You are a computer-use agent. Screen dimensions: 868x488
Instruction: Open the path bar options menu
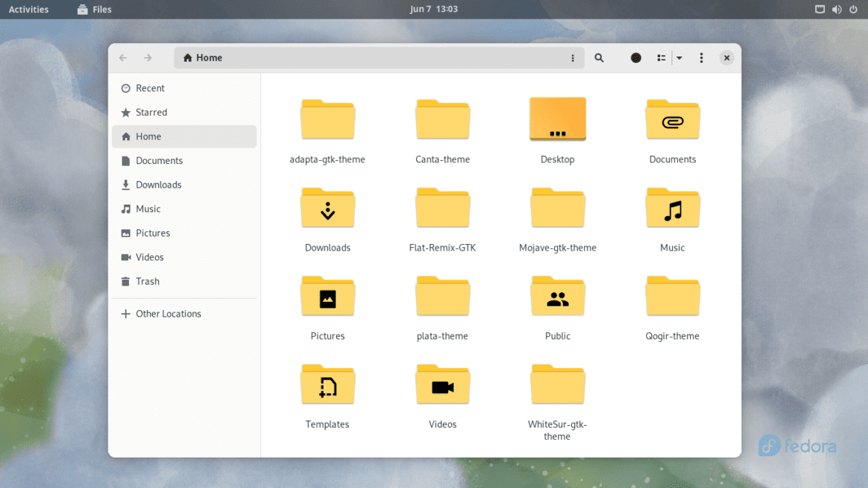click(x=572, y=57)
